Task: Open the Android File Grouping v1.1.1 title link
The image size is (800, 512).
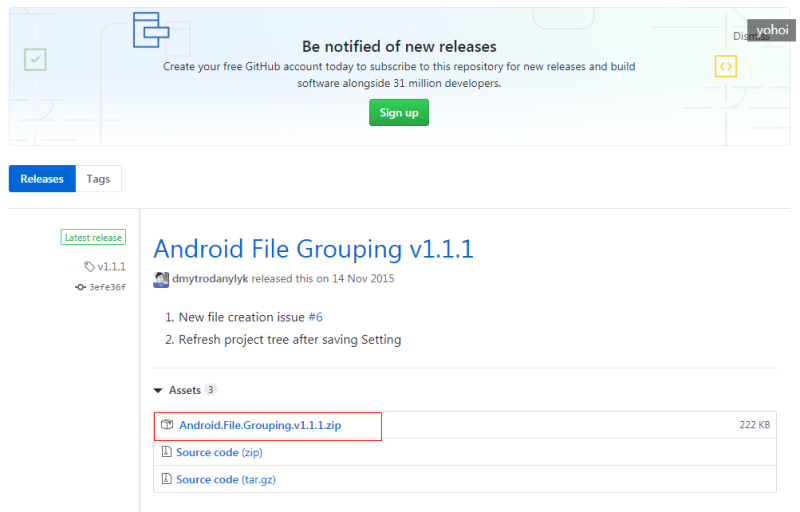Action: [x=314, y=249]
